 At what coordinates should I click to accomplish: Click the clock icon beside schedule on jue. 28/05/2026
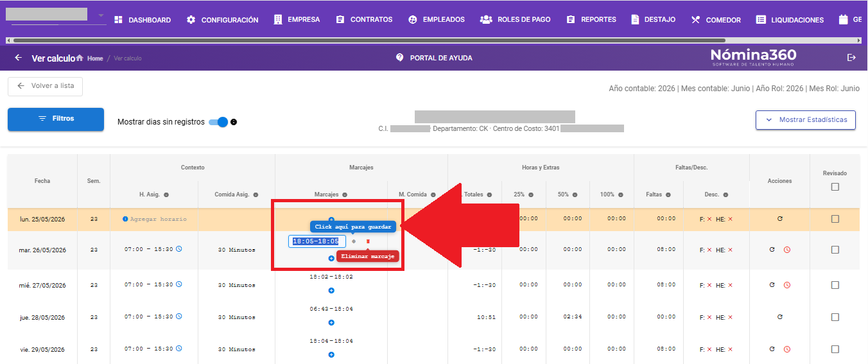coord(179,316)
